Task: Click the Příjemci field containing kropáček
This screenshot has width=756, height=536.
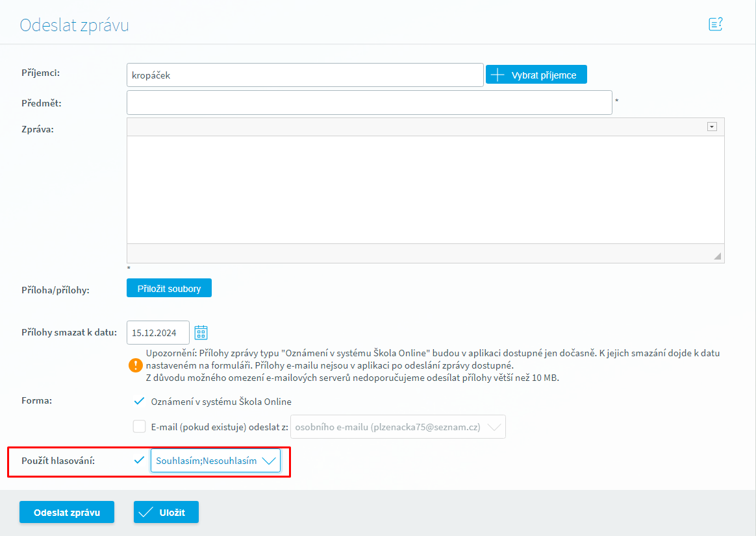Action: pyautogui.click(x=305, y=75)
